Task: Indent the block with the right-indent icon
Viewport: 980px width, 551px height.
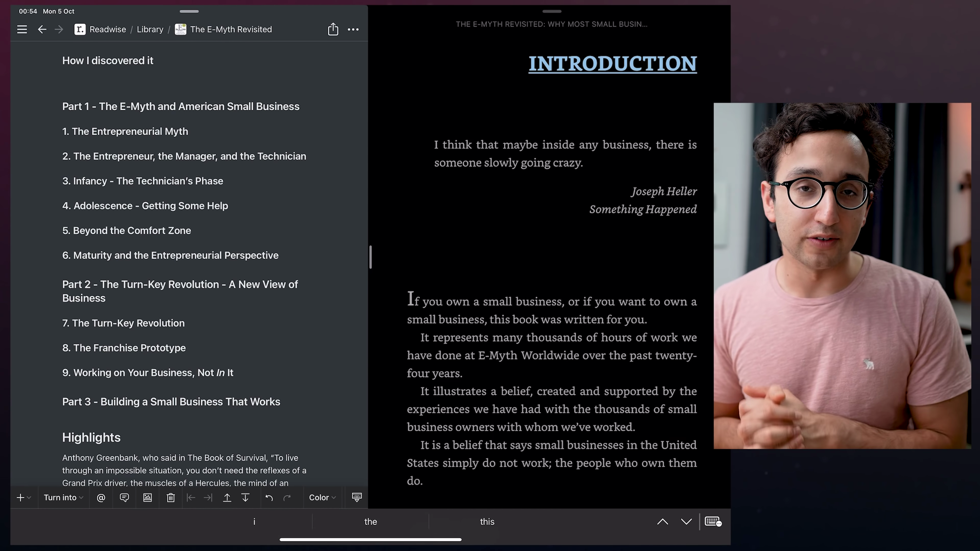Action: 208,497
